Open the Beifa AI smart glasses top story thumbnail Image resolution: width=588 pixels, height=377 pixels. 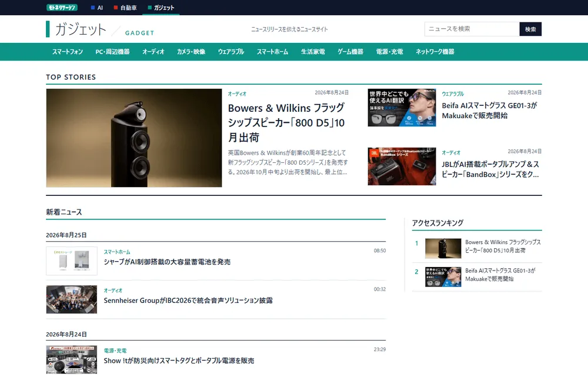[402, 108]
